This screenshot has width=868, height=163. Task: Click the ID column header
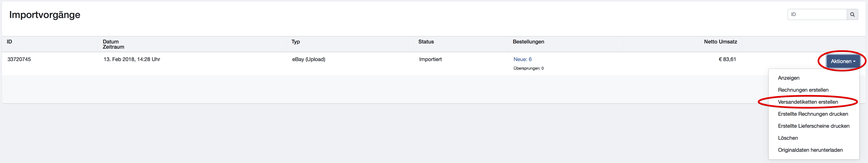click(9, 42)
